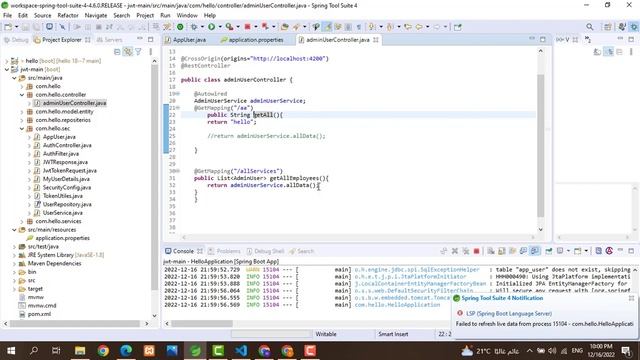Toggle Mark Occurrences highlighter in toolbar
640x360 pixels.
327,27
